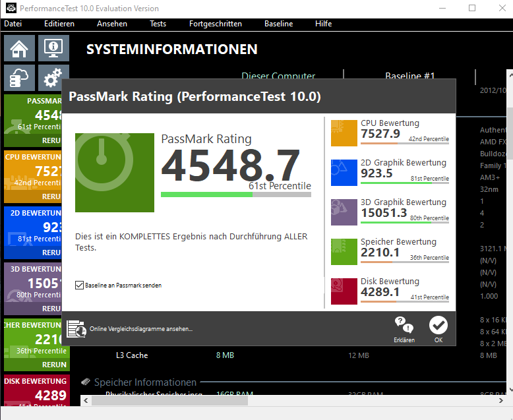Open the settings gears icon
Viewport: 513px width, 420px height.
(53, 78)
